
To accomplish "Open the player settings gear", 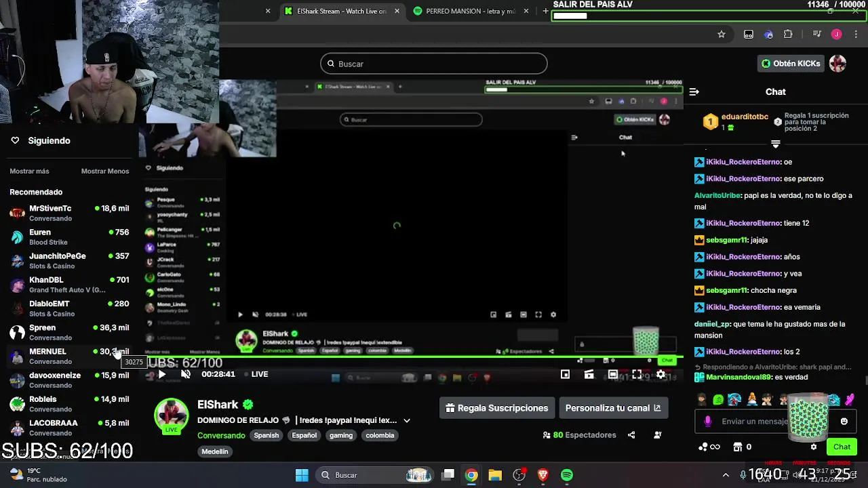I will tap(660, 374).
